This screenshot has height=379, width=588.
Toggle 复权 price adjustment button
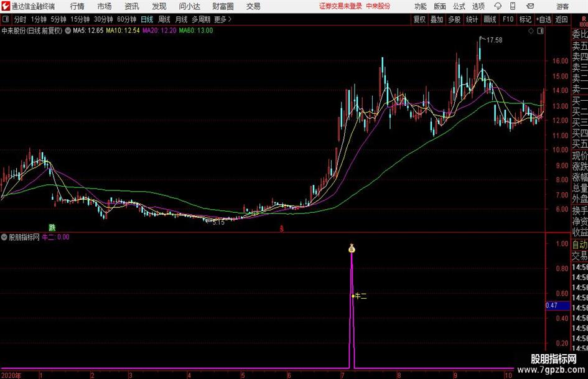419,19
